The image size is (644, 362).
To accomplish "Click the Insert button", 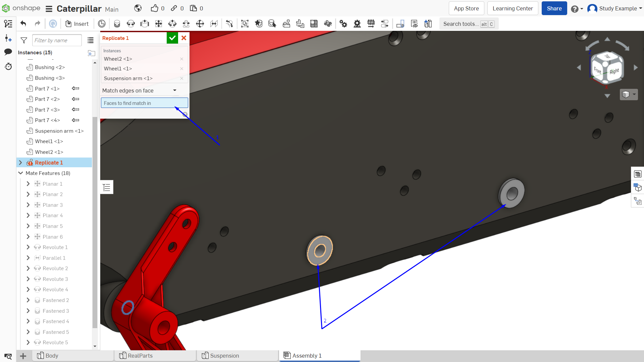I will click(x=77, y=24).
